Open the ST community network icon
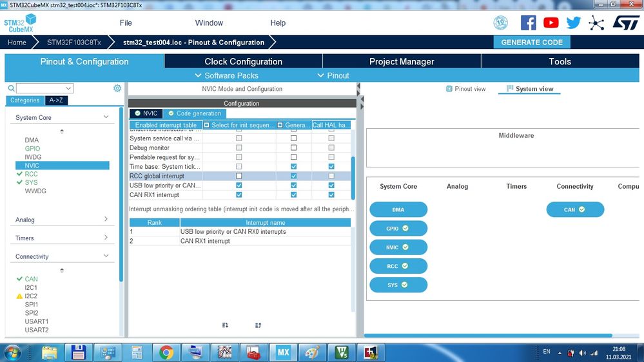This screenshot has height=362, width=644. tap(596, 23)
